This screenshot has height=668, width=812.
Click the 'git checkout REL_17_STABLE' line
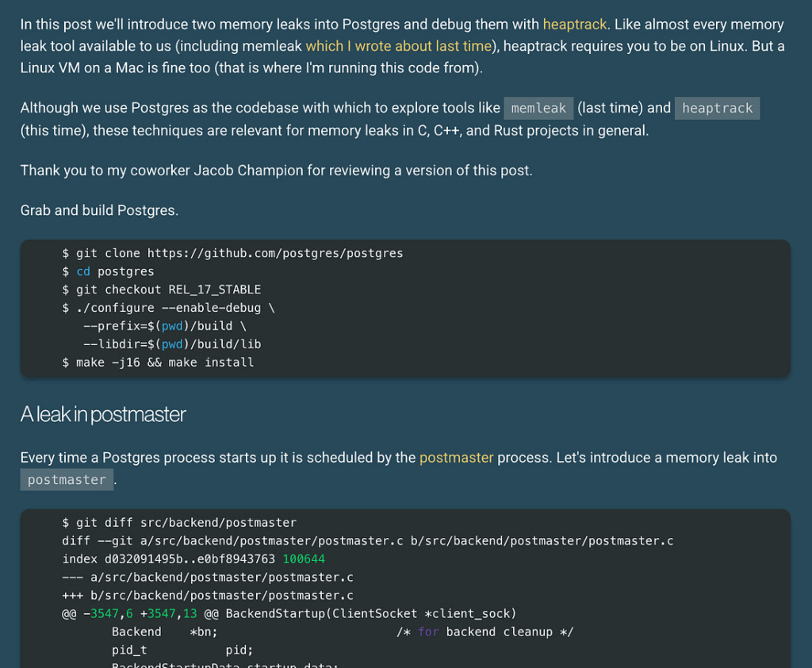162,290
